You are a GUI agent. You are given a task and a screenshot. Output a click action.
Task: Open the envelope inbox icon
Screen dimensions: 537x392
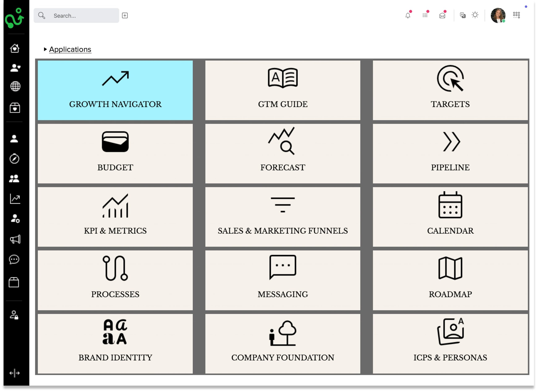(442, 16)
